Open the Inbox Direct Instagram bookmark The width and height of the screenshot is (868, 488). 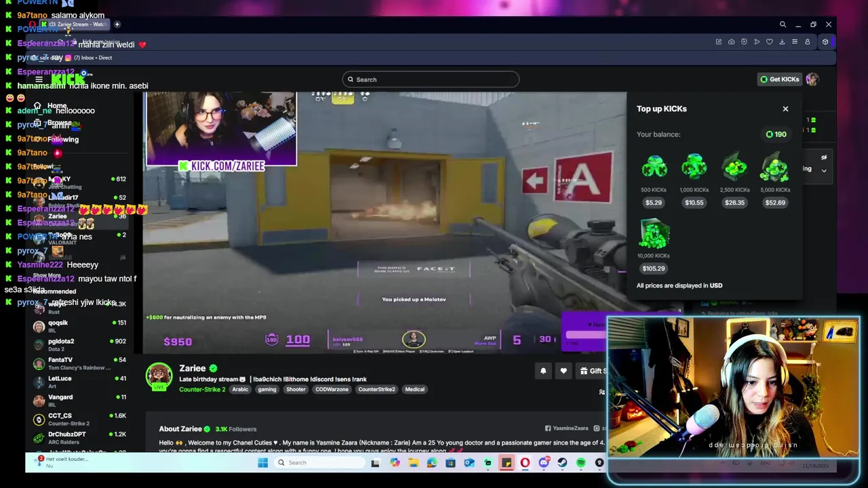tap(88, 58)
